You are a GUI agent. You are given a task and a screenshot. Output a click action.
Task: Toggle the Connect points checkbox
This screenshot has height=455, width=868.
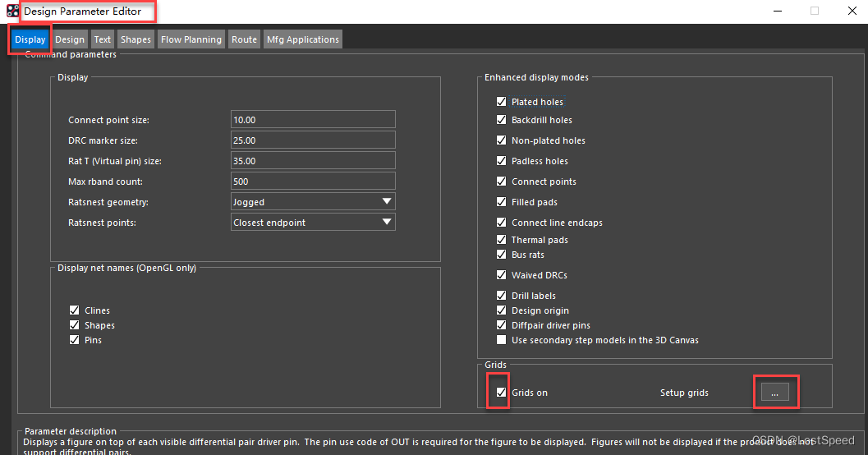pos(501,181)
